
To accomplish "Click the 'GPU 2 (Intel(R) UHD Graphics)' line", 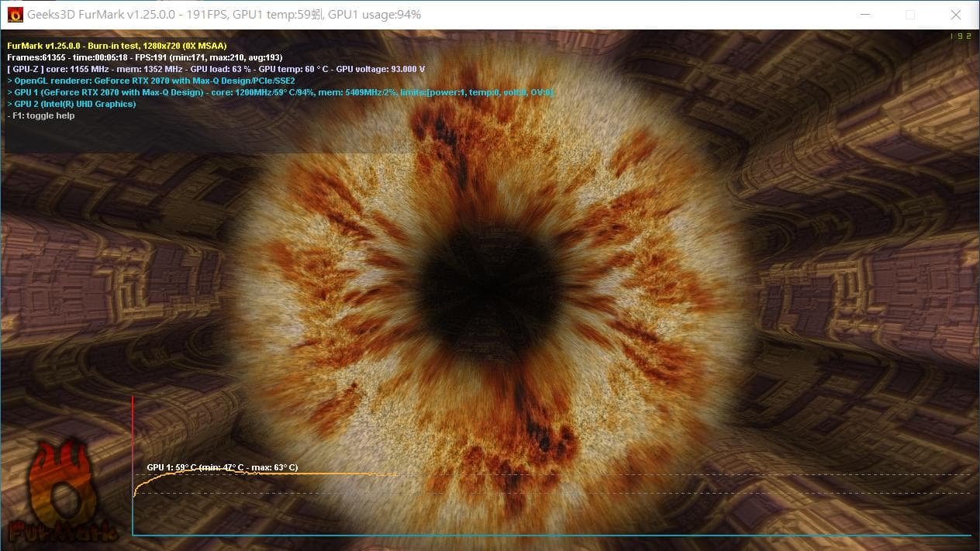I will (71, 104).
